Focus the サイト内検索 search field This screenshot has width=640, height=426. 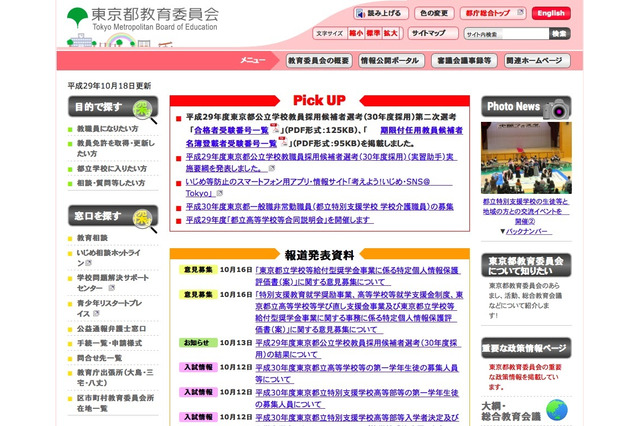(x=507, y=34)
